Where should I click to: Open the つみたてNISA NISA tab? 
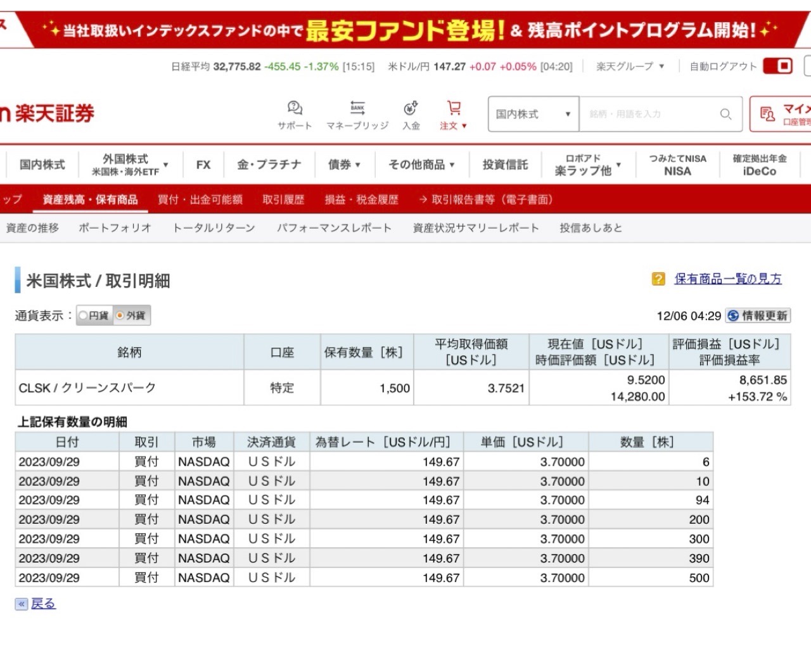coord(677,165)
